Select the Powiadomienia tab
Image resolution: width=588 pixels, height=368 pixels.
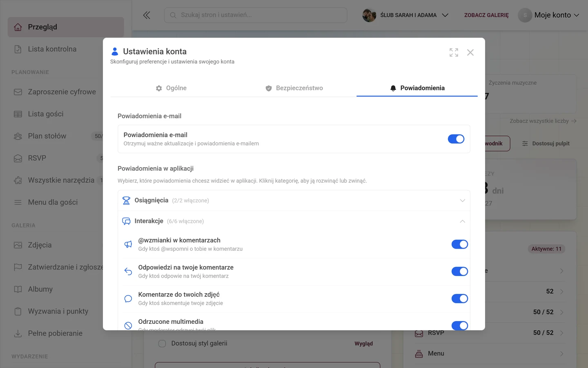pyautogui.click(x=417, y=88)
